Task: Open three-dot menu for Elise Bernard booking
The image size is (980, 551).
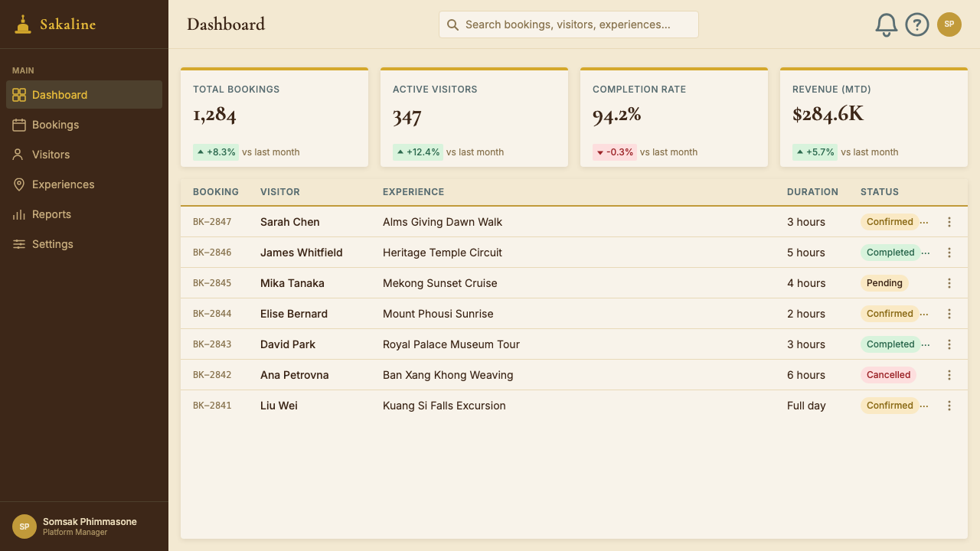Action: (x=949, y=314)
